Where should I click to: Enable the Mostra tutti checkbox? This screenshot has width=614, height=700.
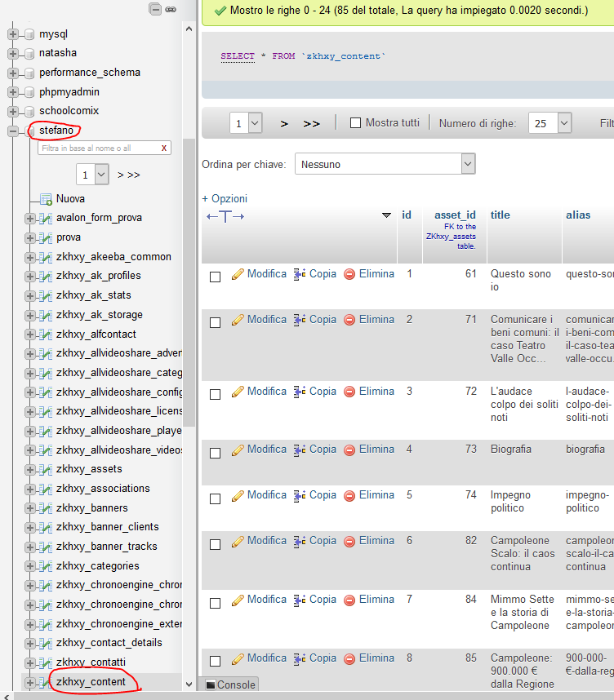pyautogui.click(x=356, y=122)
